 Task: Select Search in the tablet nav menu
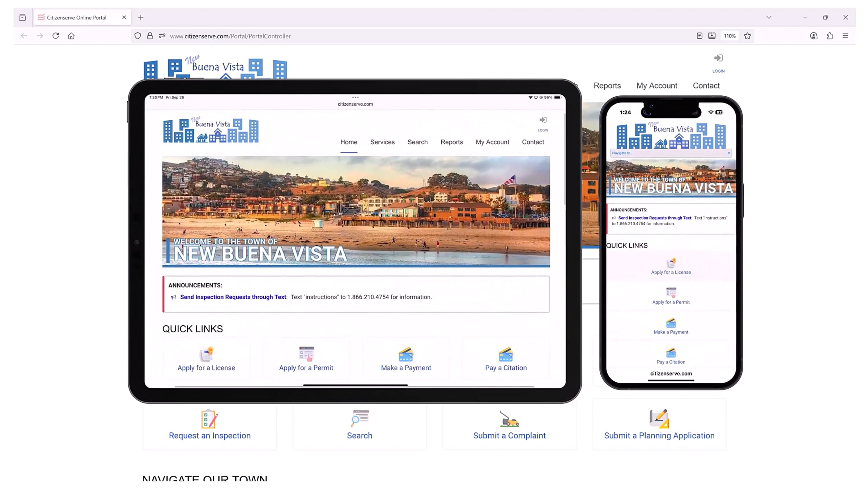[417, 142]
